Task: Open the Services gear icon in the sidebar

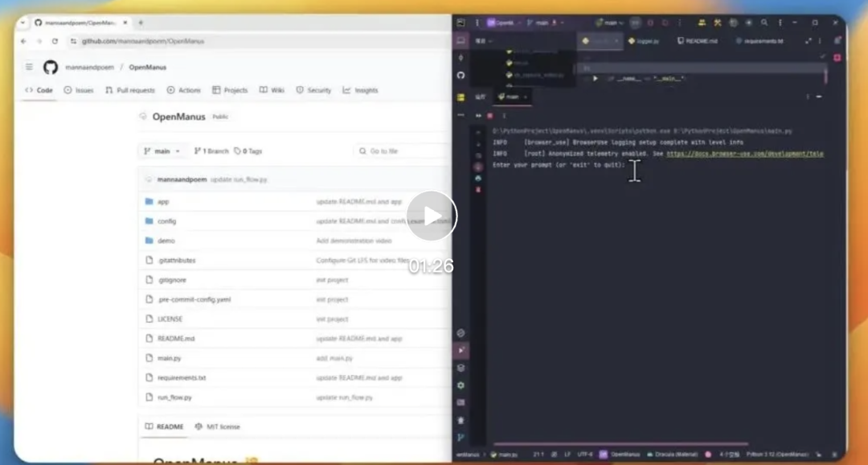Action: pyautogui.click(x=461, y=385)
